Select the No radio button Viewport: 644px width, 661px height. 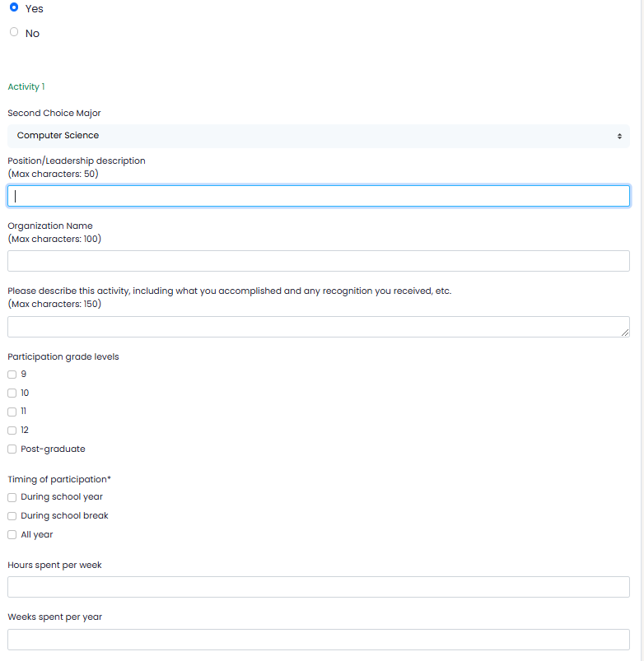pyautogui.click(x=14, y=32)
